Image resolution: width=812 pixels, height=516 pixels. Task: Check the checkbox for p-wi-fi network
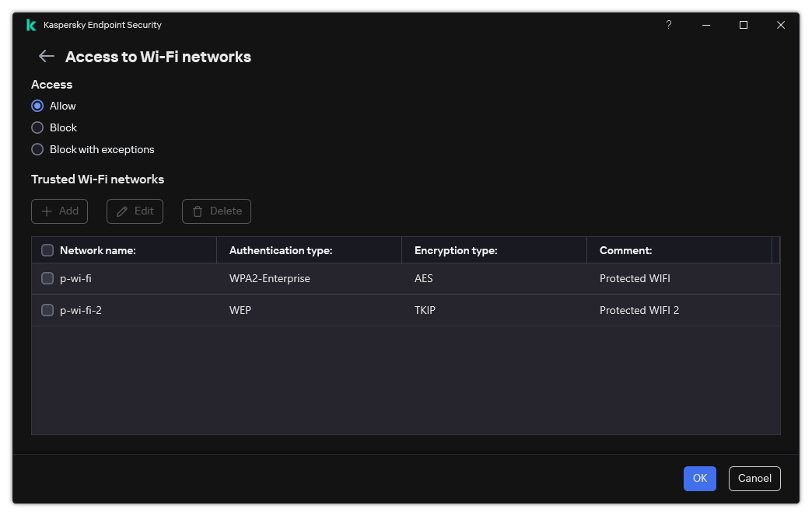click(x=47, y=278)
